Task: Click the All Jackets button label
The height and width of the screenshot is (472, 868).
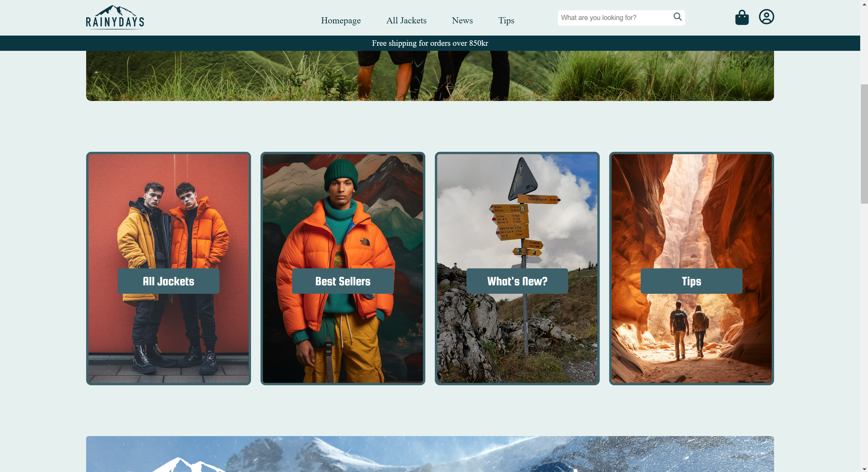Action: pyautogui.click(x=168, y=281)
